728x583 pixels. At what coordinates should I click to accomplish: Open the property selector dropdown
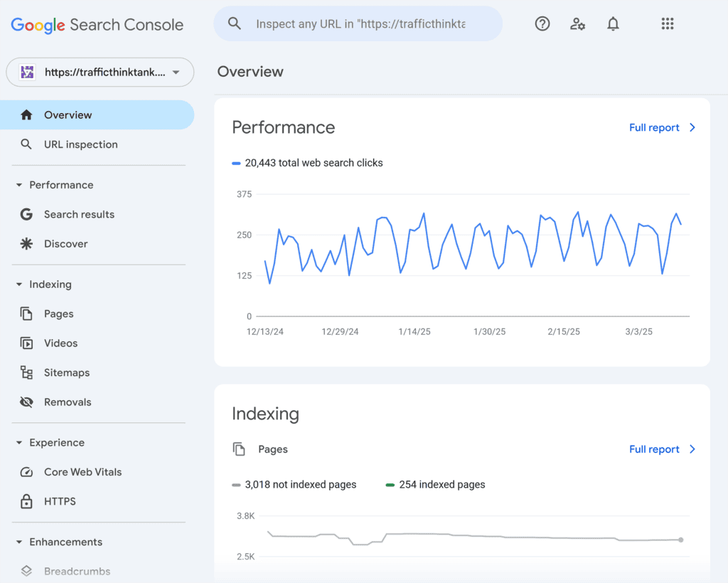(100, 72)
